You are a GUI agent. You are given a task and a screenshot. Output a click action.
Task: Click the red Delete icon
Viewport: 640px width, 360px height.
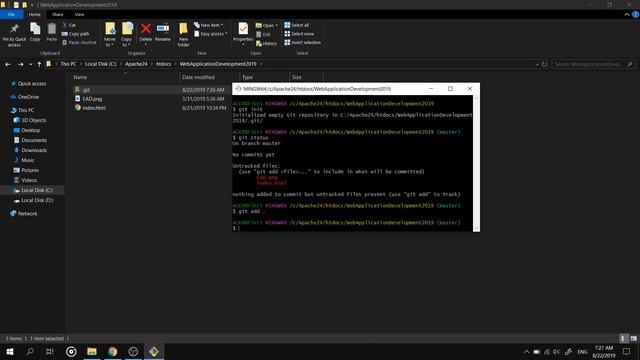point(146,29)
